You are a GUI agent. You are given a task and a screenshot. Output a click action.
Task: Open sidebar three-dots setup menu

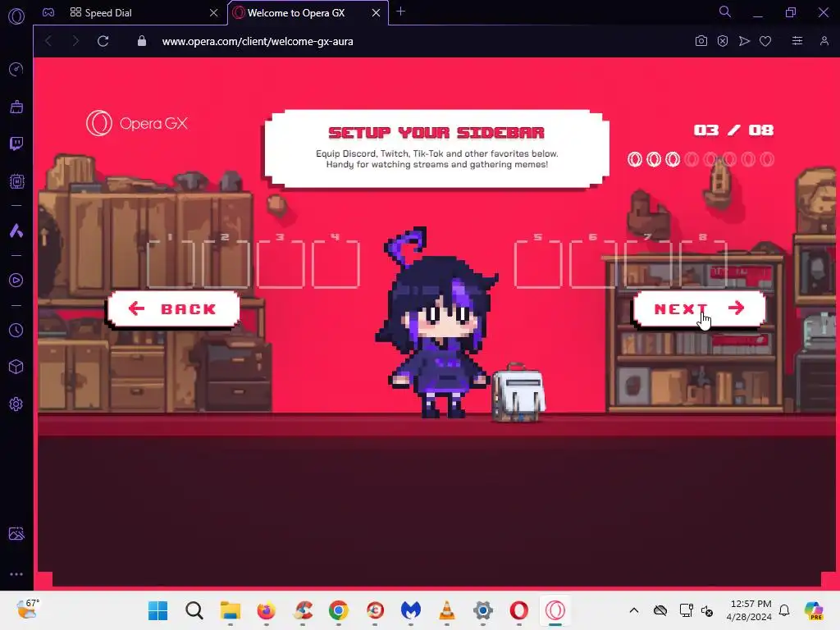tap(16, 574)
